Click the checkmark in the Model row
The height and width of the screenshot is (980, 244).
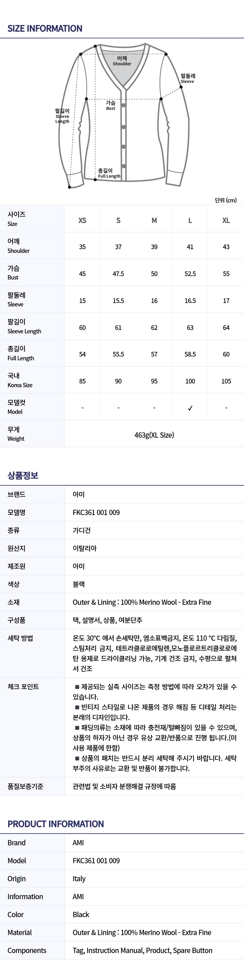point(190,408)
